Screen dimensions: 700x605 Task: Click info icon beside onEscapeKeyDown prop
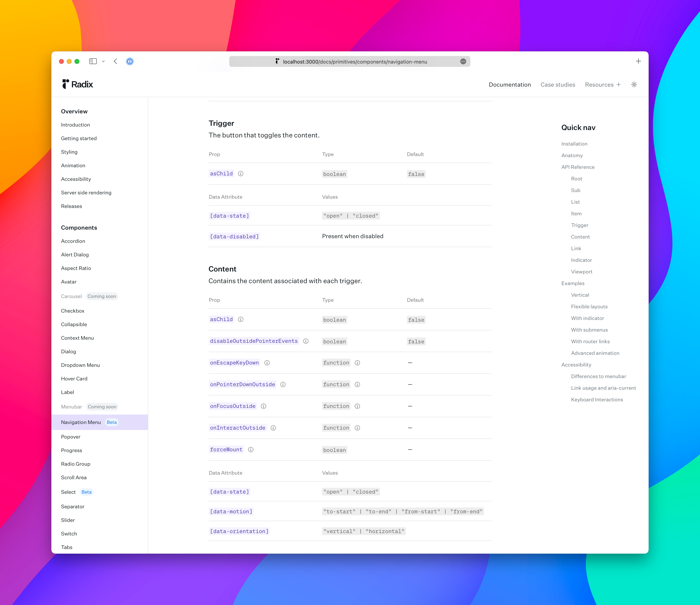point(267,363)
